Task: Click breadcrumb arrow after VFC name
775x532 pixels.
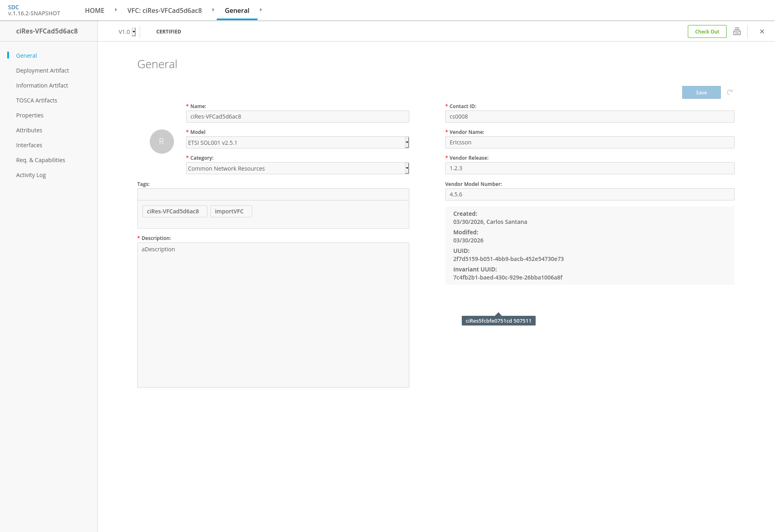Action: [213, 10]
